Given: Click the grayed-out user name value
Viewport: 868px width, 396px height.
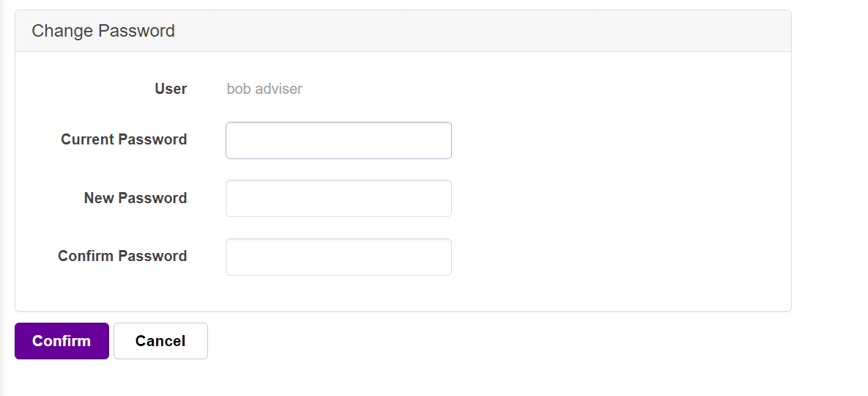Looking at the screenshot, I should 264,89.
